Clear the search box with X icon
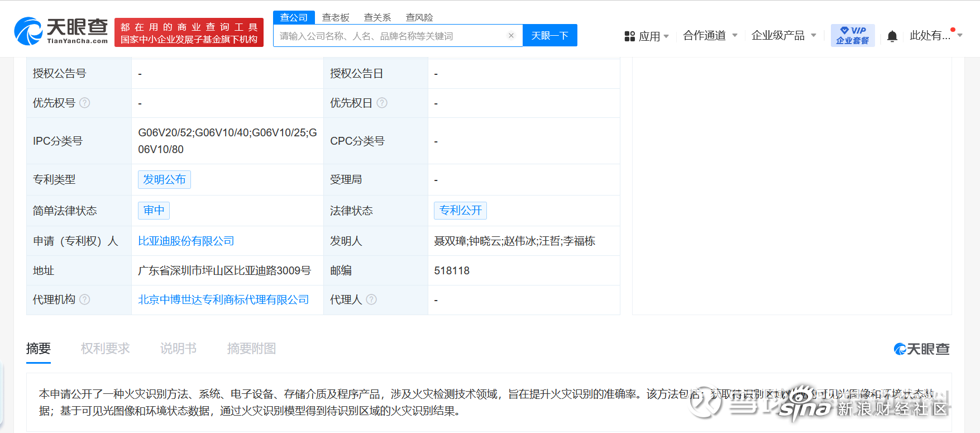The image size is (980, 433). tap(511, 36)
